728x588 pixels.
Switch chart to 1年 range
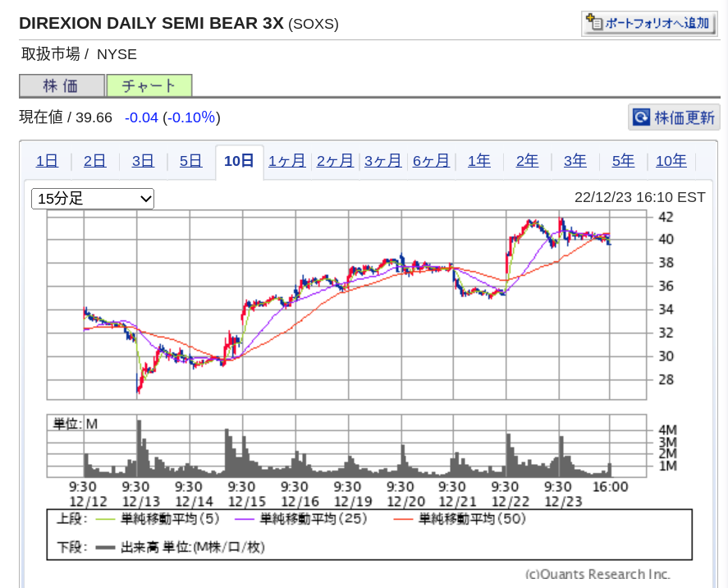(x=479, y=161)
